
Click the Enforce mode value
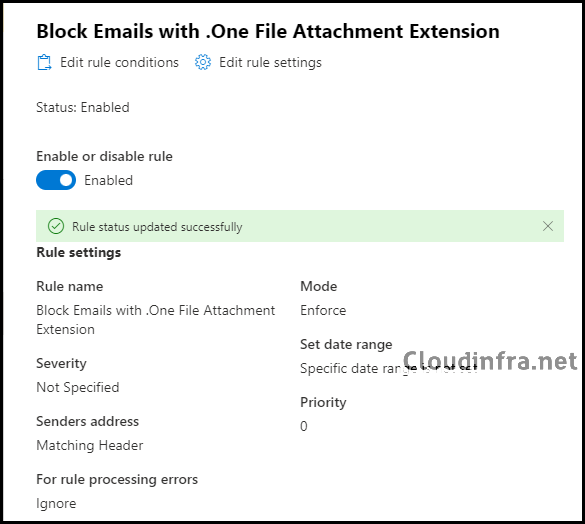click(x=323, y=311)
